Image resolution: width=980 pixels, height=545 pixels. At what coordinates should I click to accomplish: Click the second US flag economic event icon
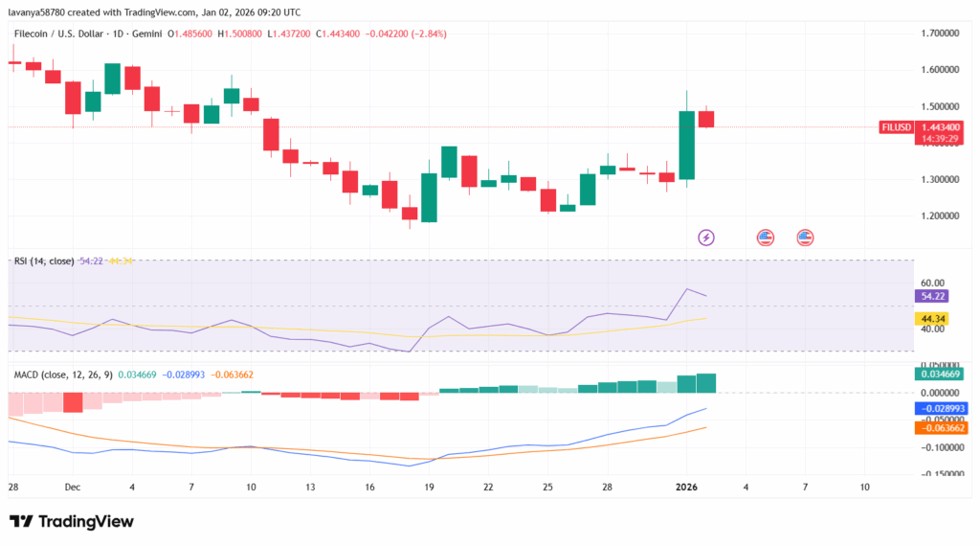point(805,237)
